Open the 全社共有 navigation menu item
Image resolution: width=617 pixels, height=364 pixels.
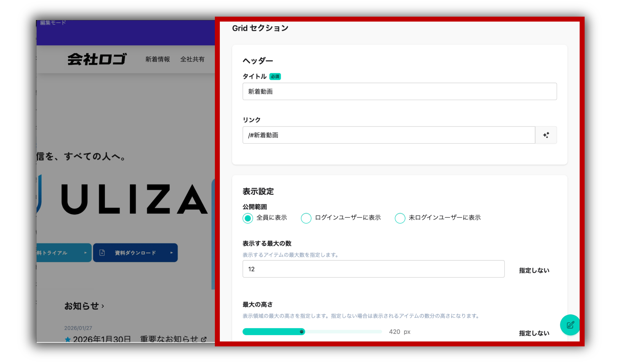(x=192, y=59)
